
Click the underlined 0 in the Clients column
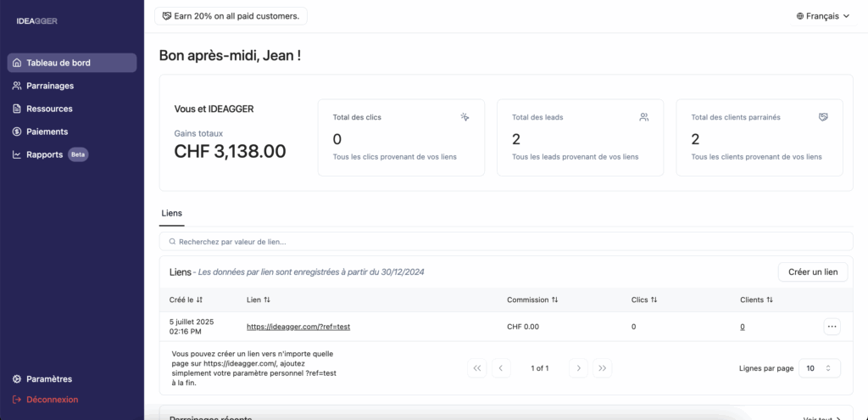[x=743, y=327]
